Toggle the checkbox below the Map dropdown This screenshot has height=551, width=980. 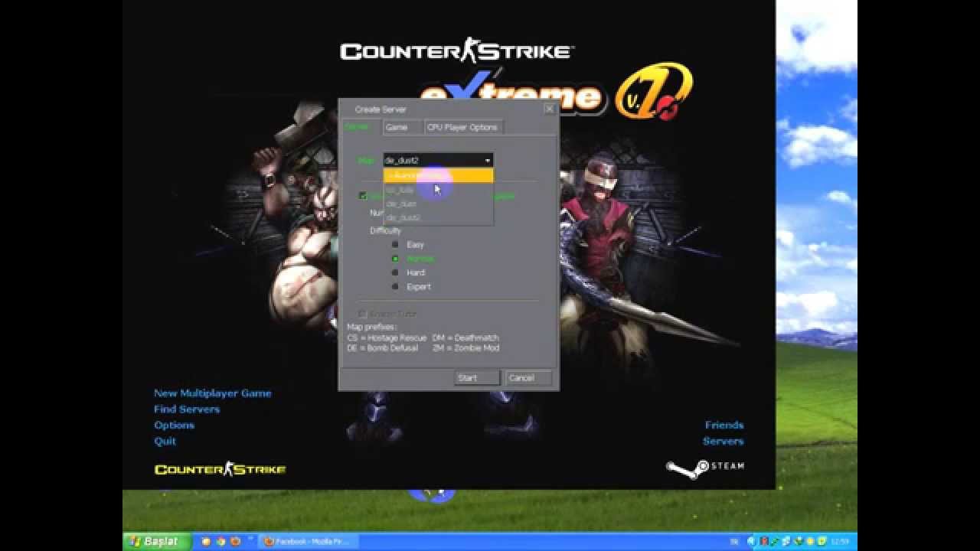363,196
